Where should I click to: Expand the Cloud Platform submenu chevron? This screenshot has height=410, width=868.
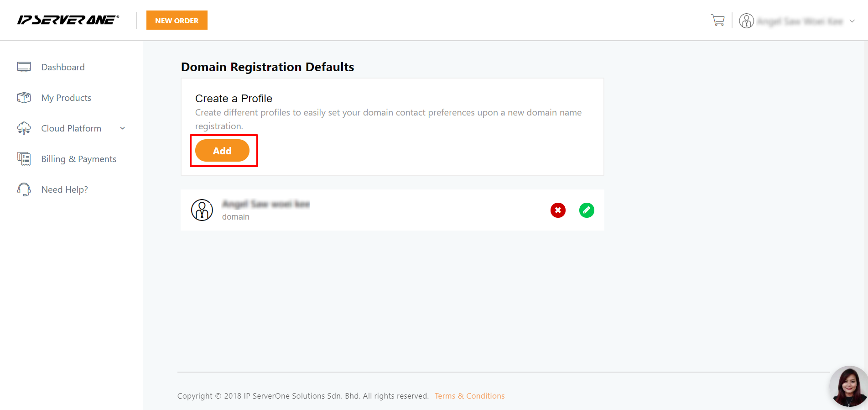click(123, 128)
